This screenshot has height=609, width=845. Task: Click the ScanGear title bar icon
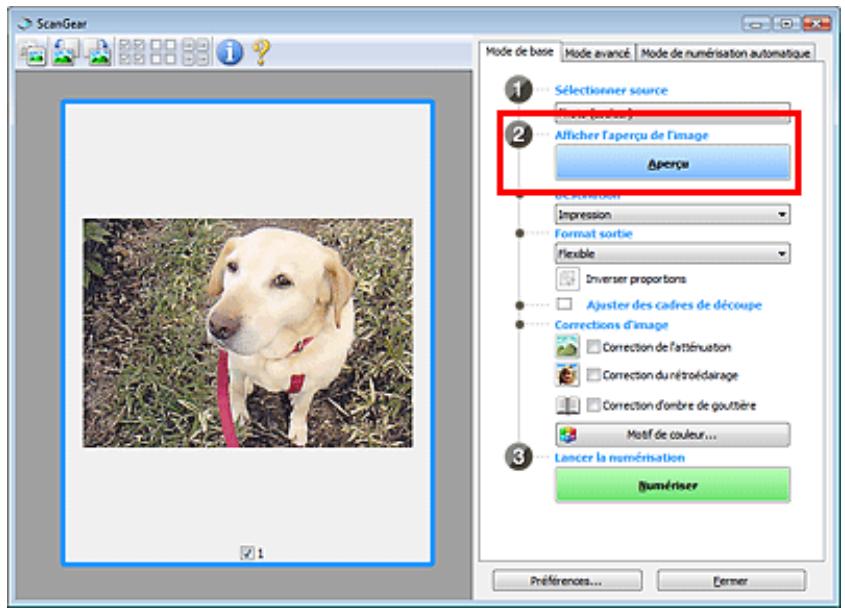pos(25,24)
